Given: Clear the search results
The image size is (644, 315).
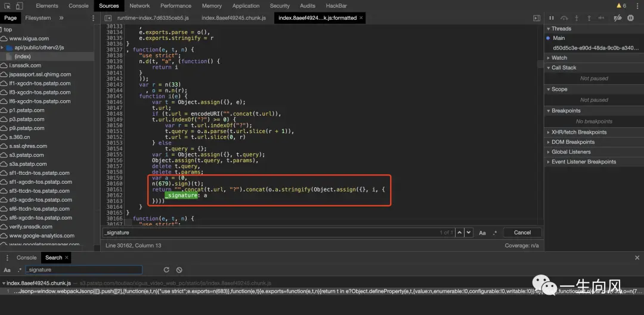Looking at the screenshot, I should coord(179,270).
